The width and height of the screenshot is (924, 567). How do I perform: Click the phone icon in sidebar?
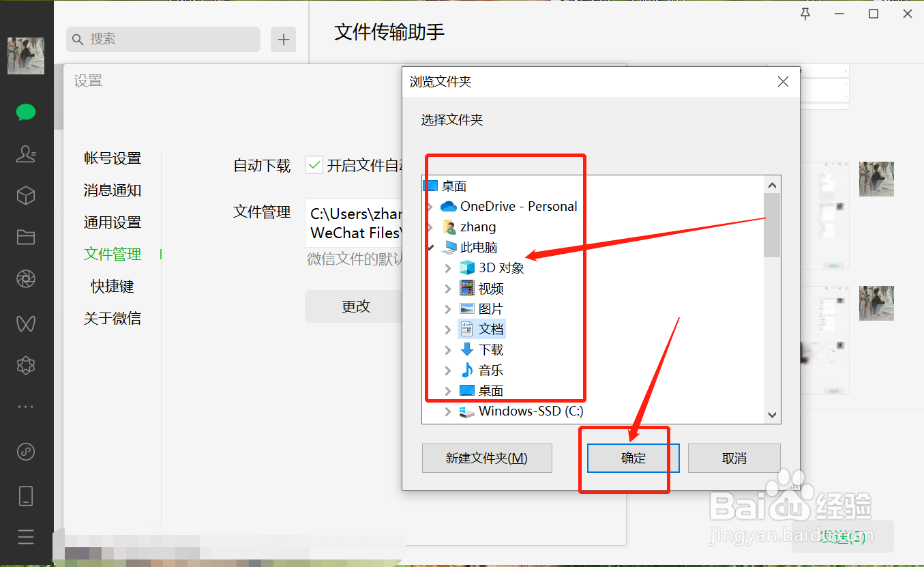(x=26, y=495)
